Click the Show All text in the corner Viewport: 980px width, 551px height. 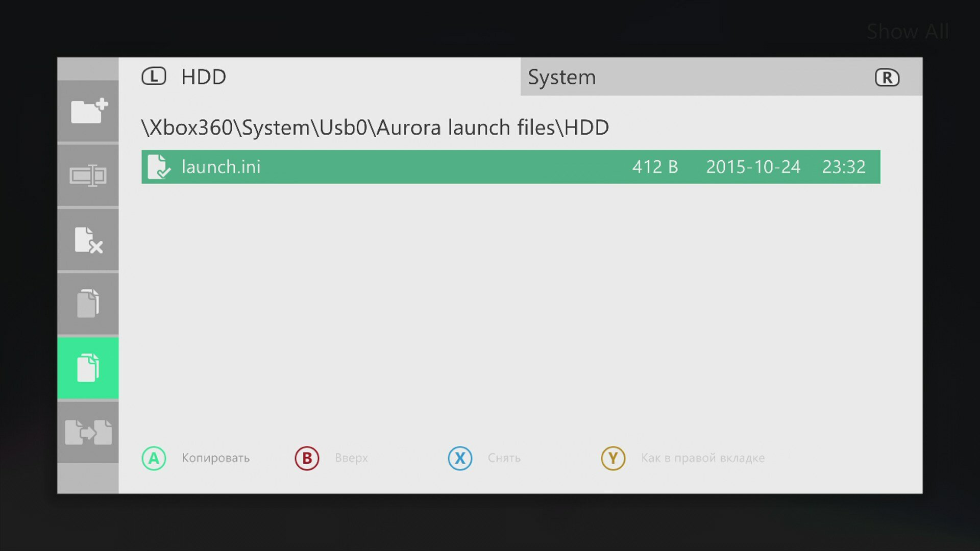(x=907, y=32)
